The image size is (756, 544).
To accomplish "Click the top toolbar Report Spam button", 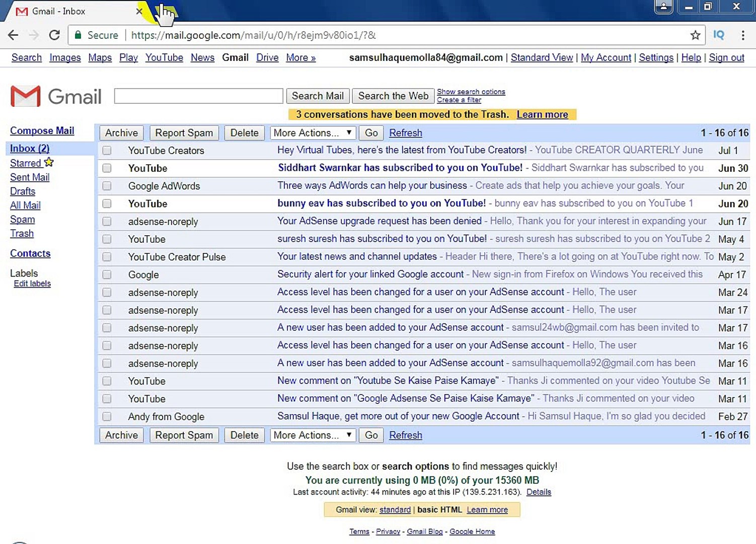I will pyautogui.click(x=184, y=133).
